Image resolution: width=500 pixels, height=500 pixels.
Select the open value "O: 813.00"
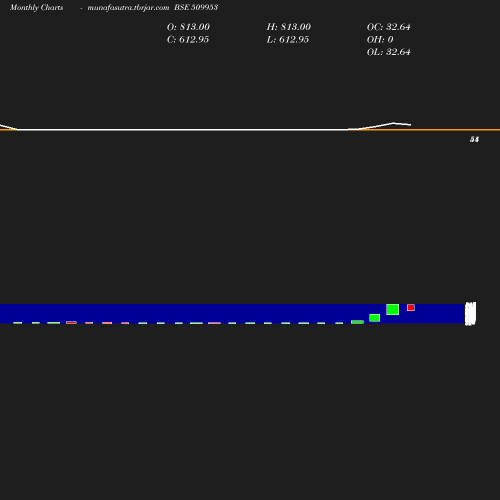click(x=188, y=27)
